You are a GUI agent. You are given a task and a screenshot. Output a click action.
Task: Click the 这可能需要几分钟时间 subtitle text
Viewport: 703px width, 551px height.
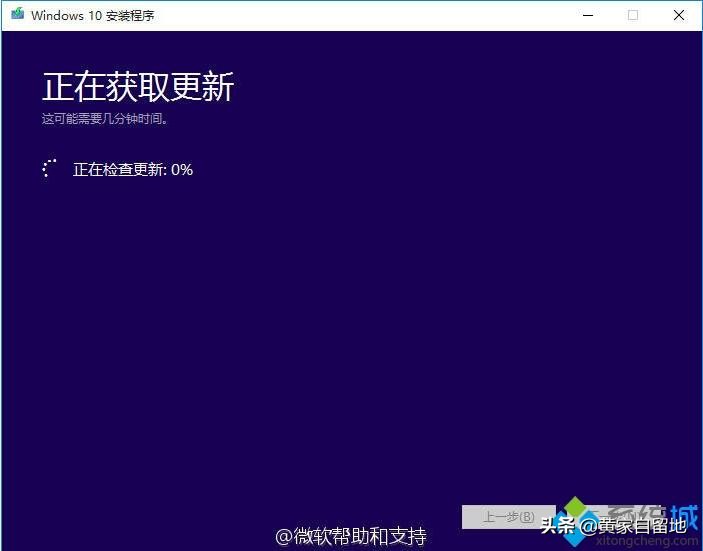click(x=105, y=119)
